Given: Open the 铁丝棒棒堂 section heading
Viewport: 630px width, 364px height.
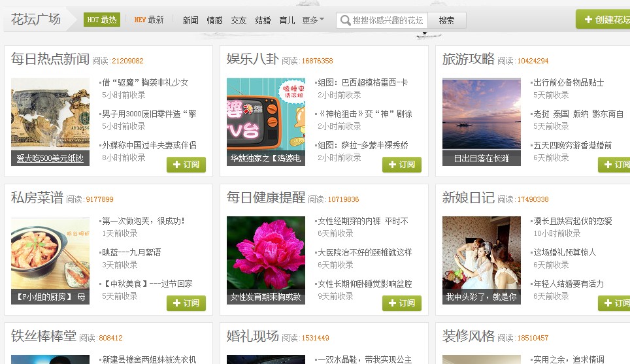Looking at the screenshot, I should [x=43, y=337].
